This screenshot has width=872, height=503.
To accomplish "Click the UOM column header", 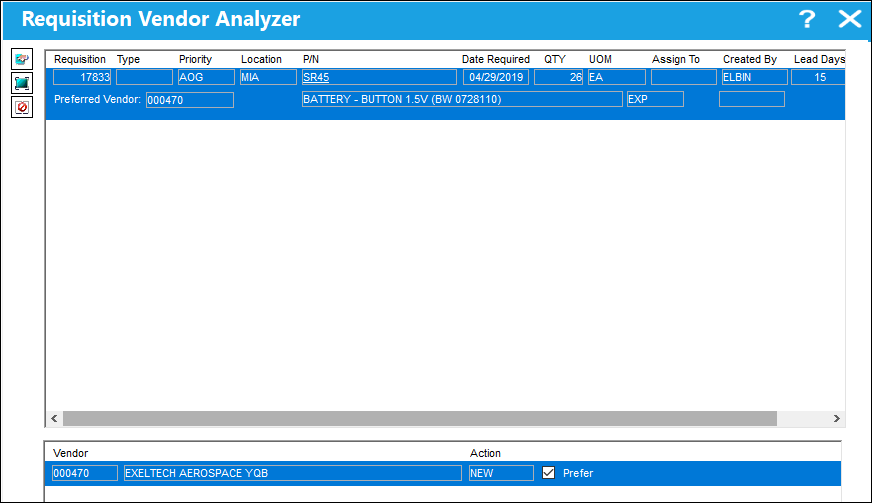I will click(600, 60).
